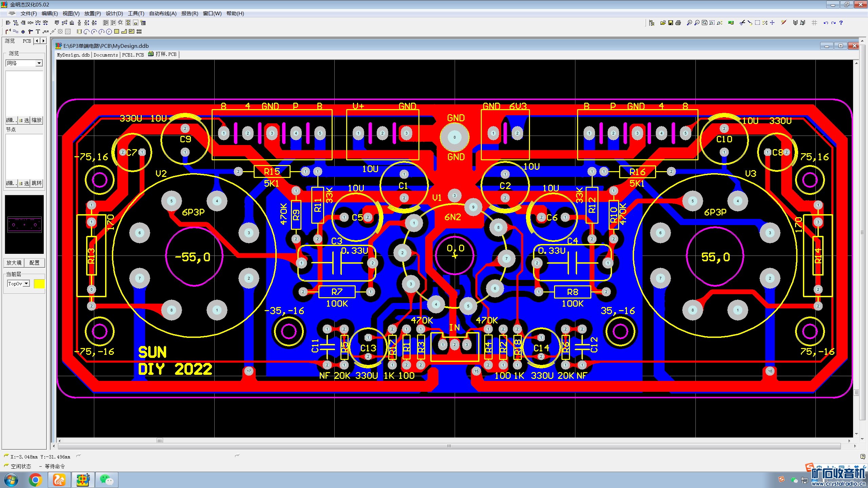The width and height of the screenshot is (868, 488).
Task: Expand the 网络 browse dropdown
Action: (39, 63)
